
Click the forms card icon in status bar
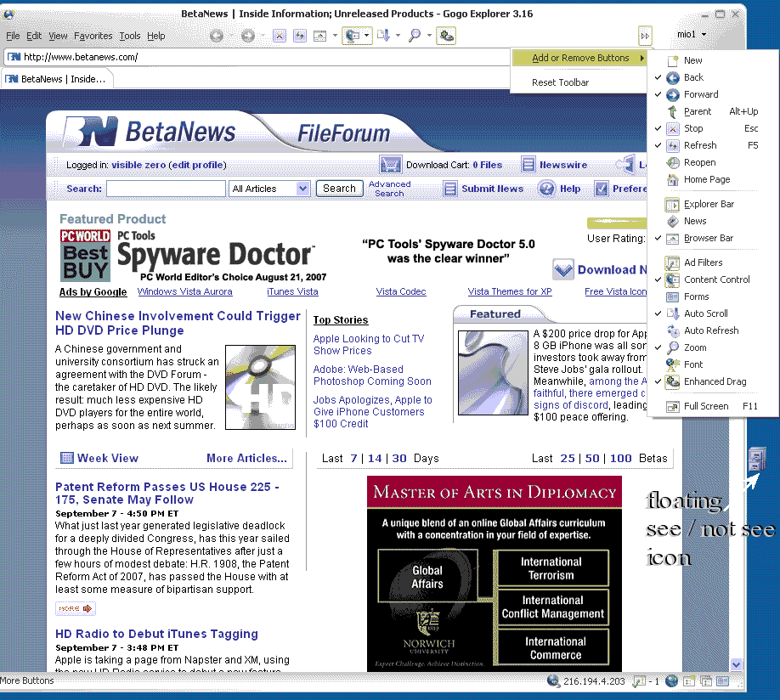pyautogui.click(x=723, y=681)
